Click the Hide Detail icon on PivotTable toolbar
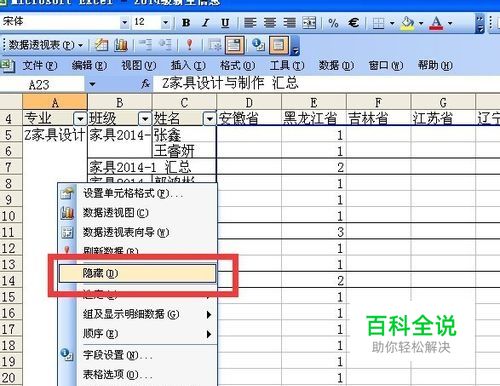 click(145, 45)
